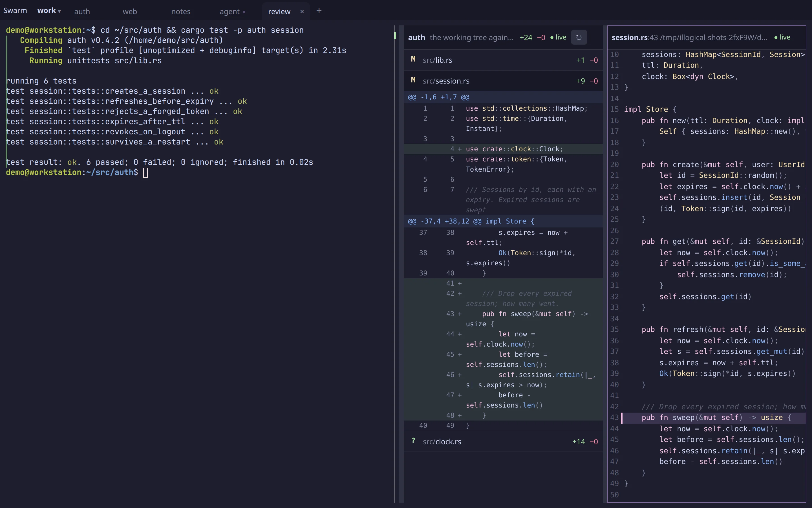
Task: Click editor line 27 'pub fn get'
Action: click(707, 241)
